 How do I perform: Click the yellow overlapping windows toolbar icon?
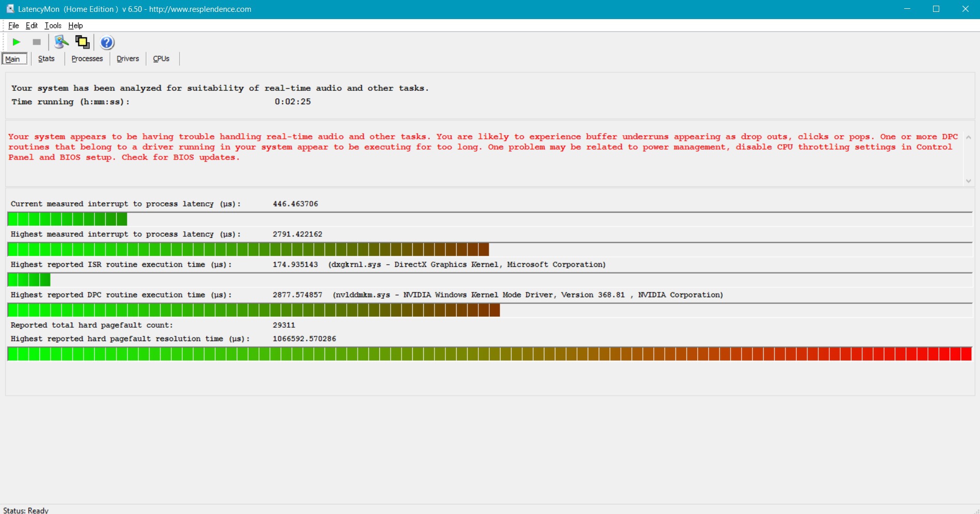click(83, 42)
